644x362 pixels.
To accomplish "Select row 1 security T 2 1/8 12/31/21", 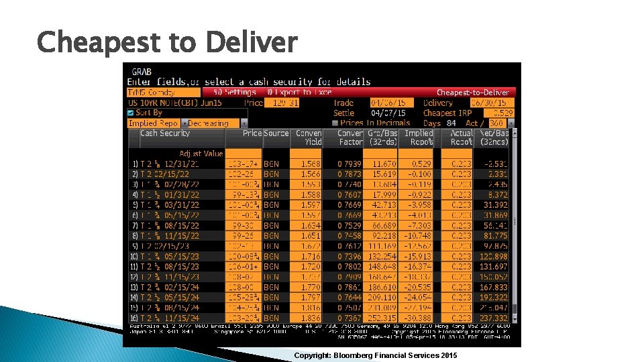I will (170, 164).
